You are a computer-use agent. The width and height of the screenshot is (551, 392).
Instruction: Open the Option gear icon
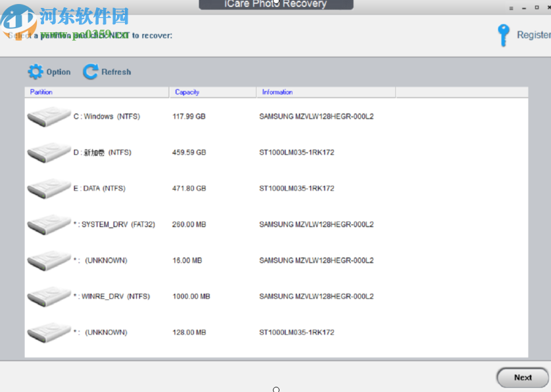(36, 72)
